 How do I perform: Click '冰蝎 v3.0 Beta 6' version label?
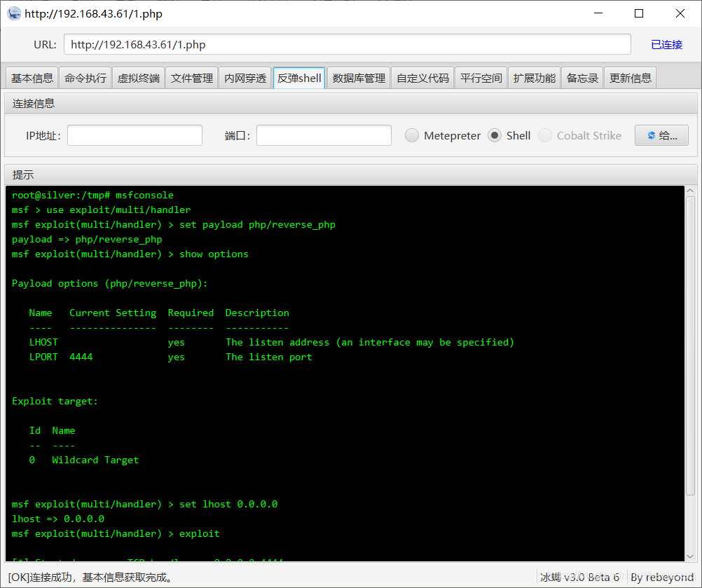pyautogui.click(x=579, y=577)
